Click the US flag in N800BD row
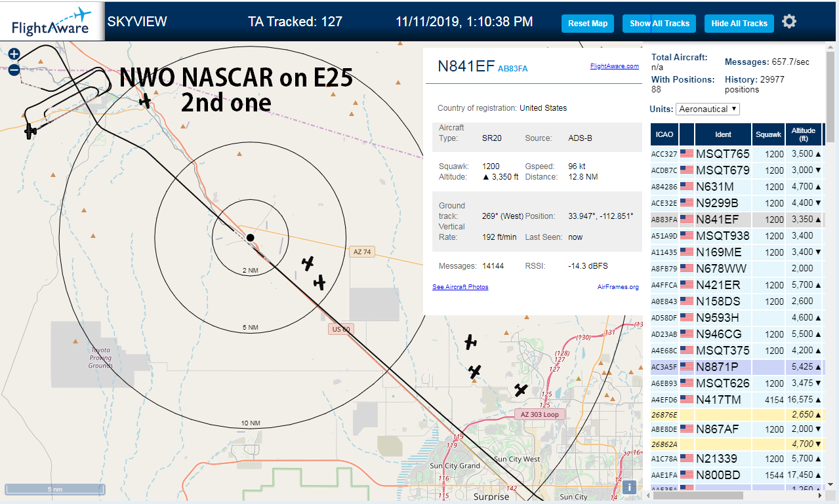 click(x=687, y=475)
